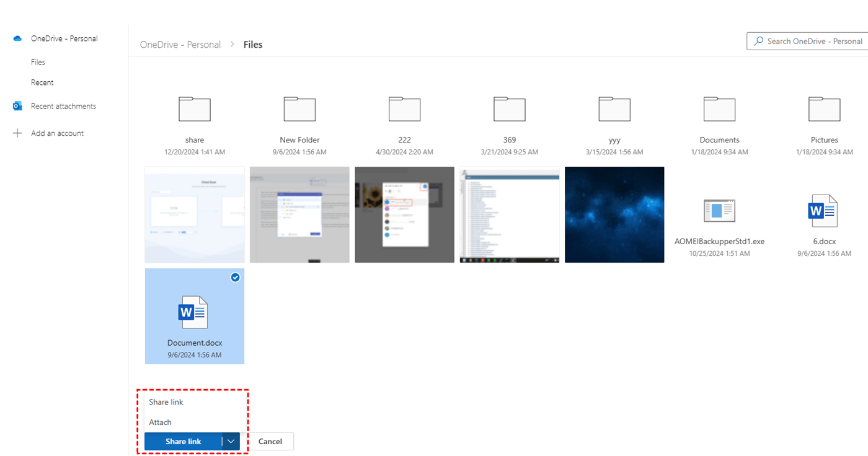Select the New Folder folder icon

tap(299, 109)
